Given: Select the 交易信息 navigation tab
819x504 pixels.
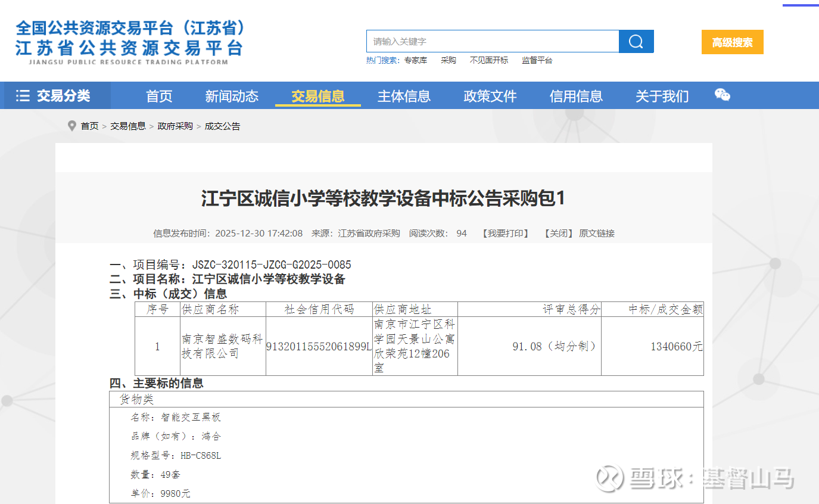Looking at the screenshot, I should click(317, 96).
